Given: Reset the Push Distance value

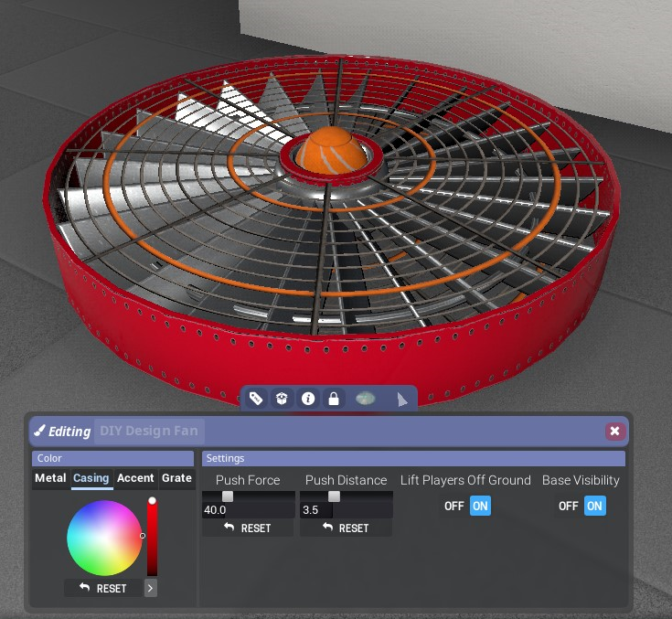Looking at the screenshot, I should click(x=346, y=528).
